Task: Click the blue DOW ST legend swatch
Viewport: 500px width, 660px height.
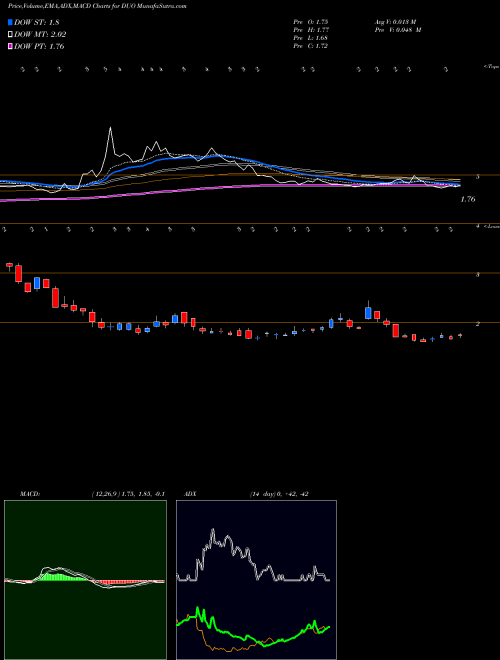Action: [x=10, y=22]
